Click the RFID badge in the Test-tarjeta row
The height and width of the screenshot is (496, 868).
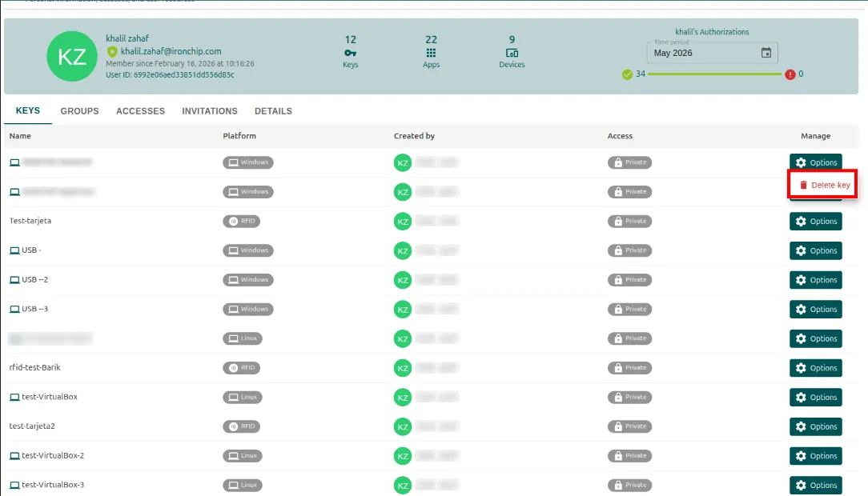pos(241,221)
